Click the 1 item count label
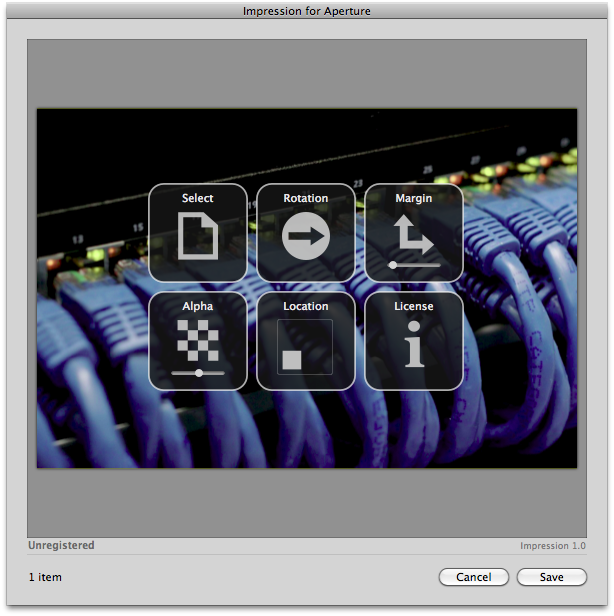Image resolution: width=614 pixels, height=616 pixels. point(45,577)
